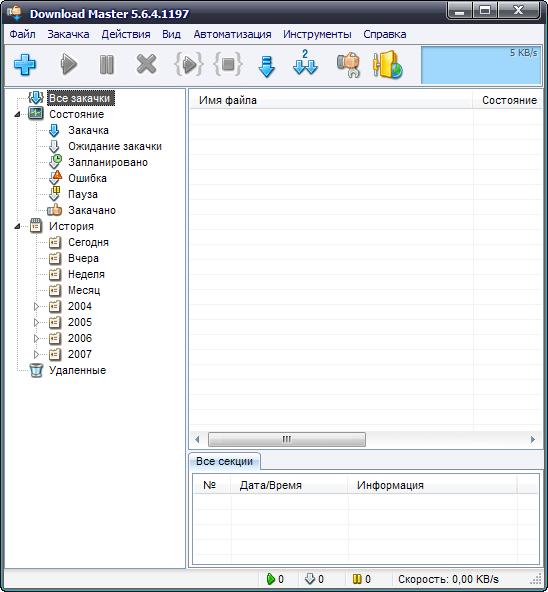Delete download using the X toolbar icon
Screen dimensions: 548x592
coord(146,64)
